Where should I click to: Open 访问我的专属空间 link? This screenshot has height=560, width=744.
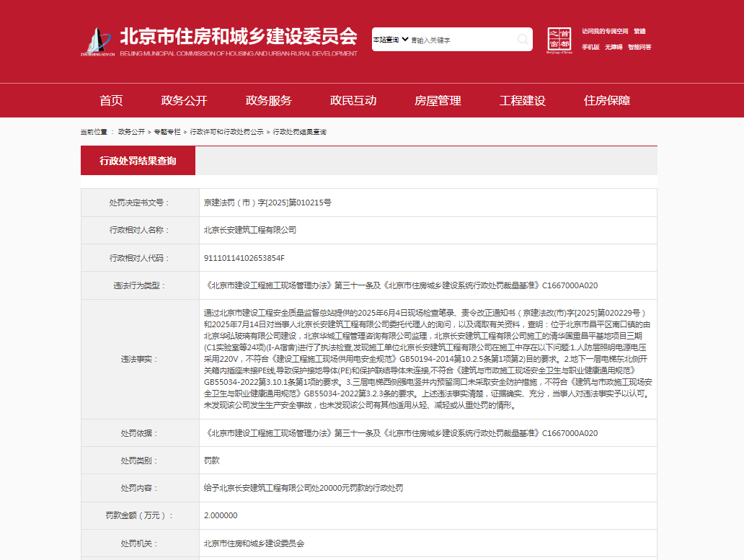click(x=605, y=32)
